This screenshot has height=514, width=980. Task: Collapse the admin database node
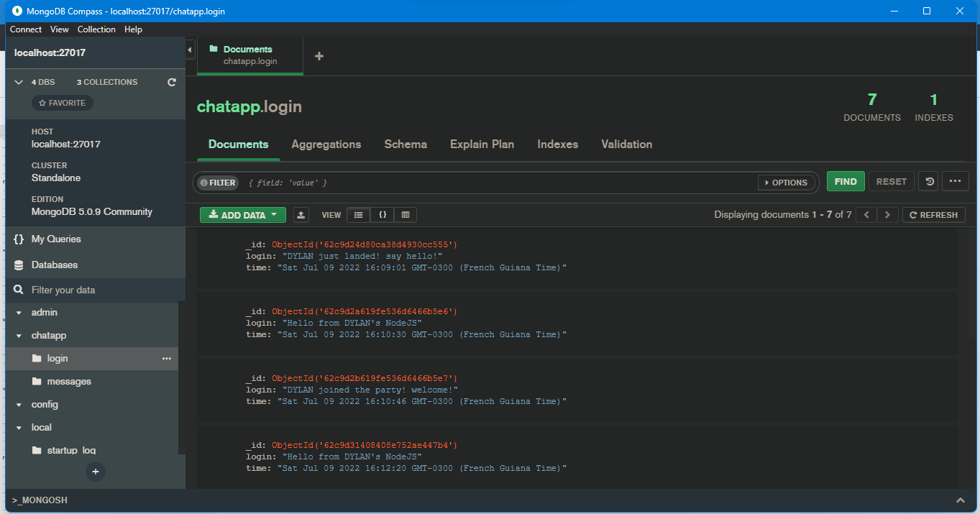click(x=19, y=313)
